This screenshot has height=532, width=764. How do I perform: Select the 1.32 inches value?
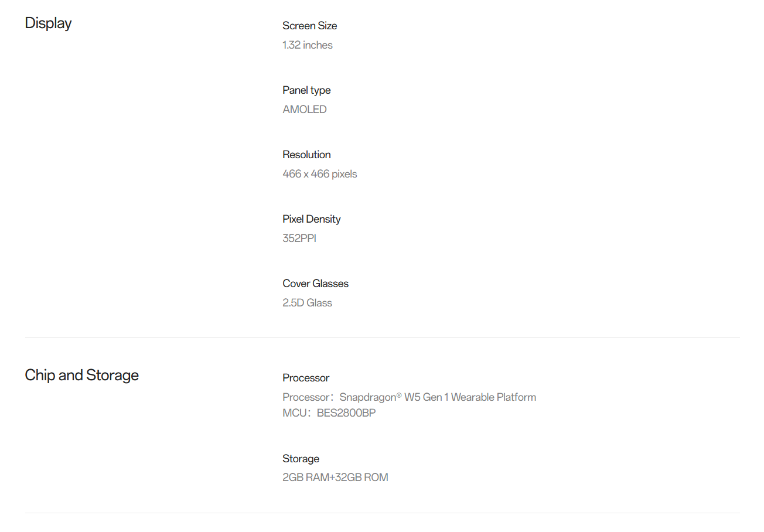point(307,45)
